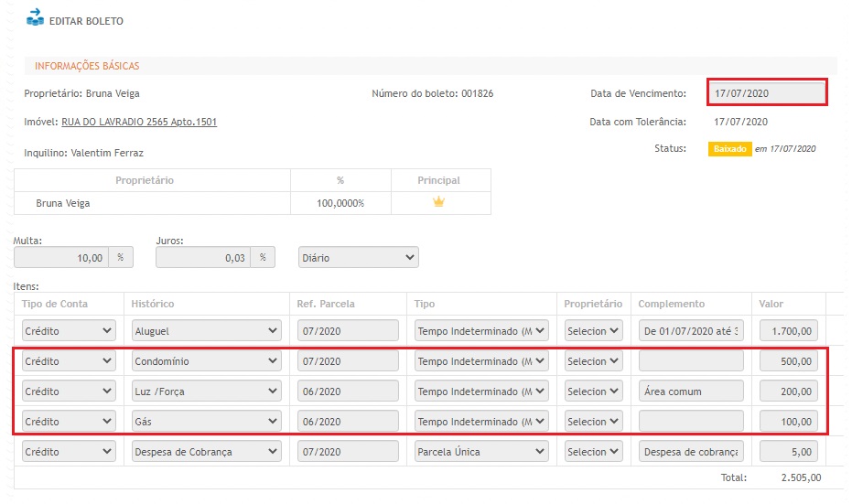
Task: Open Tipo de Conta dropdown in Aluguel row
Action: [69, 330]
